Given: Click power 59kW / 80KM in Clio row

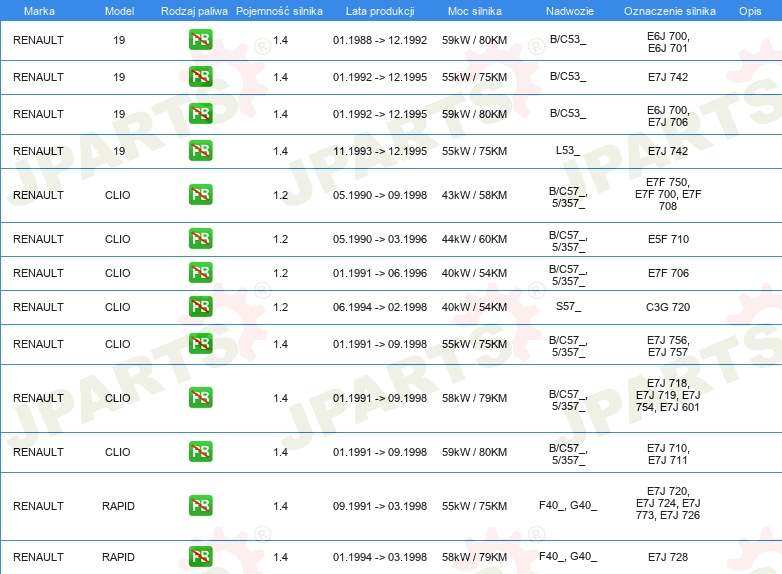Looking at the screenshot, I should [474, 452].
